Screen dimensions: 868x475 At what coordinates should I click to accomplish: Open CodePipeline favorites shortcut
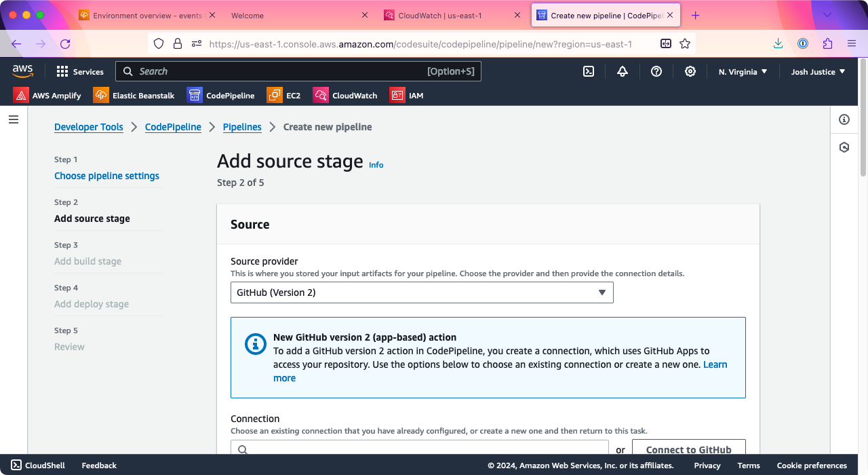221,95
